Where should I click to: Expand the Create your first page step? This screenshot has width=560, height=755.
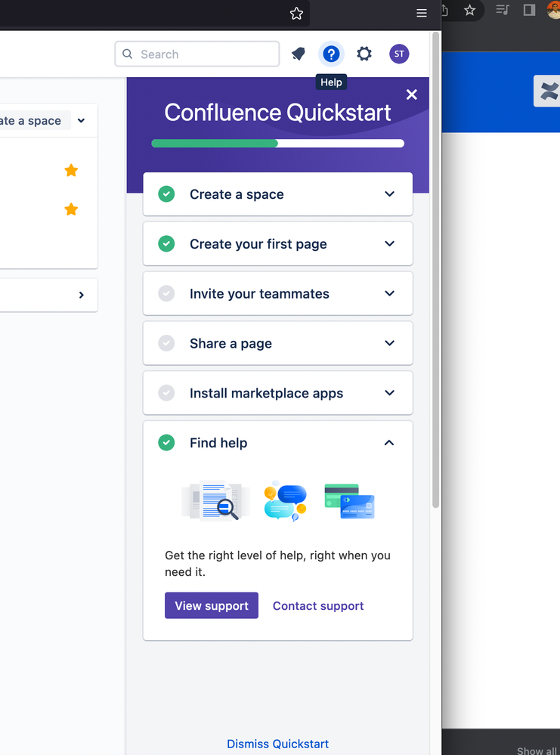point(389,243)
